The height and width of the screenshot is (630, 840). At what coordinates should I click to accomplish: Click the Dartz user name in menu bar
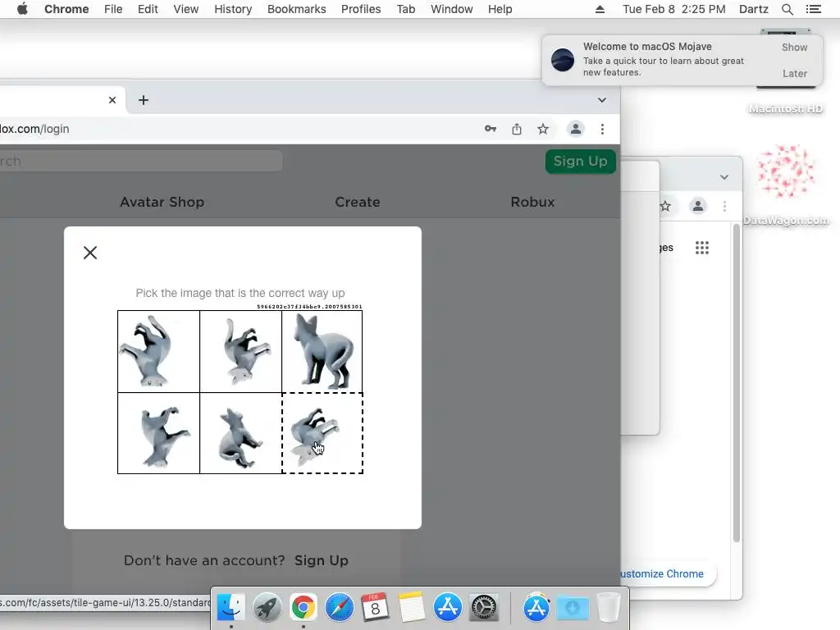click(754, 9)
